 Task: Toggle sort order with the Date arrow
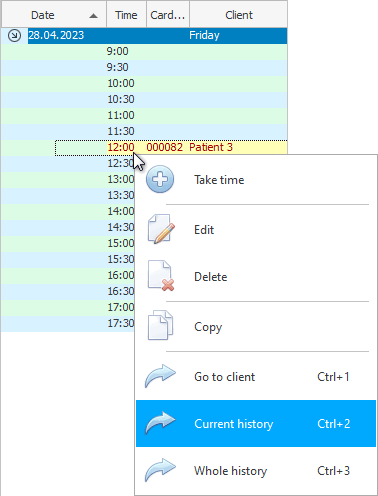94,15
